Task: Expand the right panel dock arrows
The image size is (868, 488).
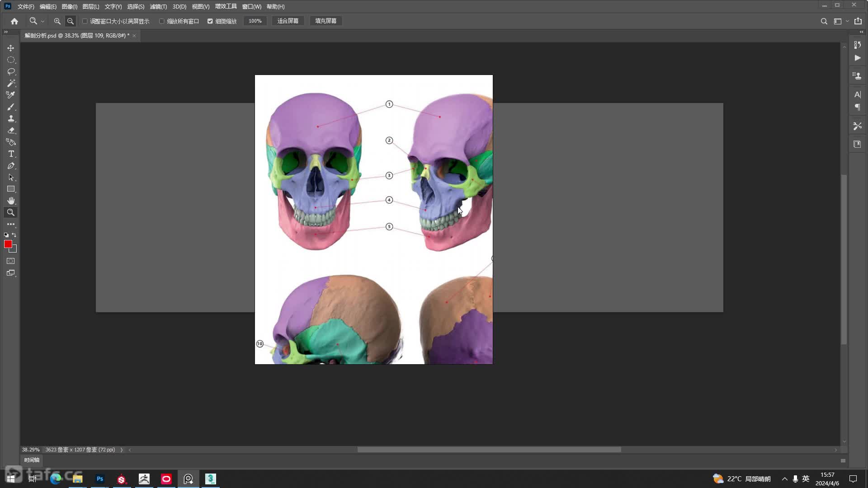Action: click(x=861, y=32)
